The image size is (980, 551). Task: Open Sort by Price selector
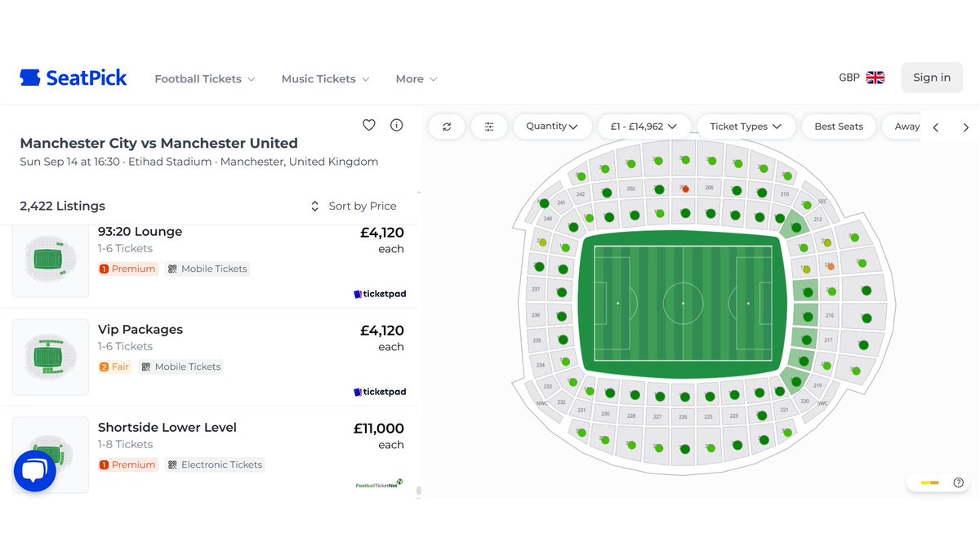(x=354, y=206)
